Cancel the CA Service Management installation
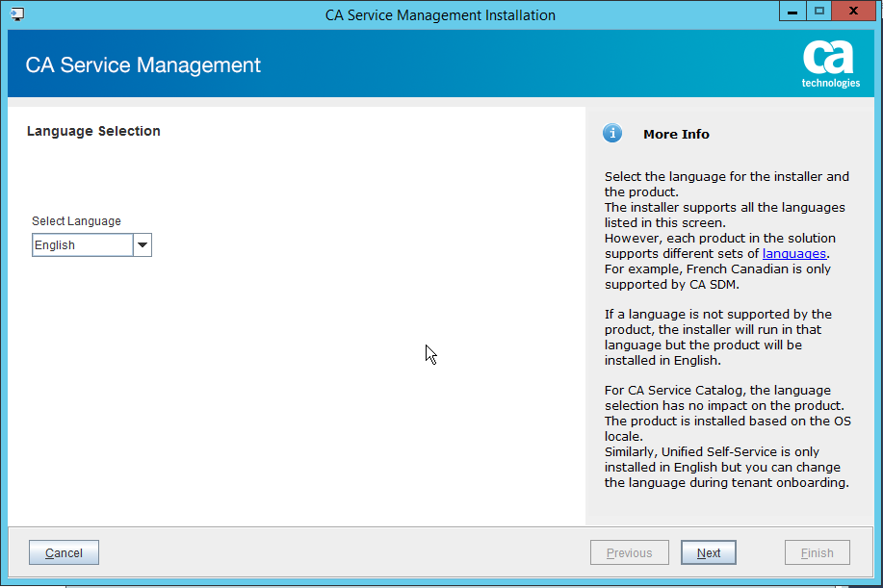Image resolution: width=883 pixels, height=588 pixels. [x=63, y=552]
